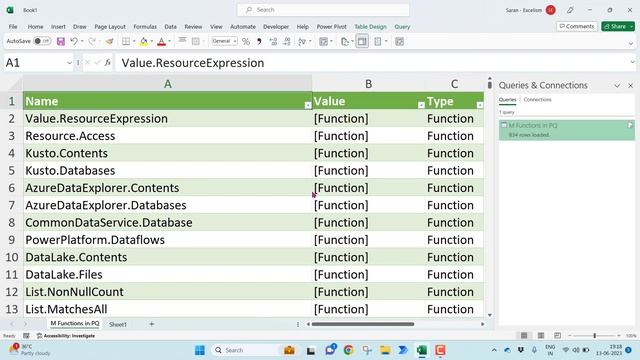
Task: Open the Undo history dropdown arrow
Action: tap(82, 41)
